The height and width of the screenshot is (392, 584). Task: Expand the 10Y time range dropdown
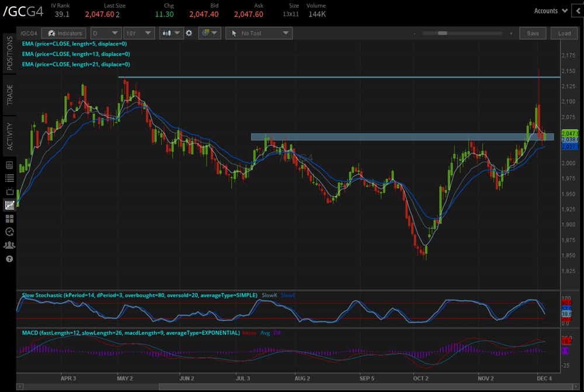pos(140,33)
